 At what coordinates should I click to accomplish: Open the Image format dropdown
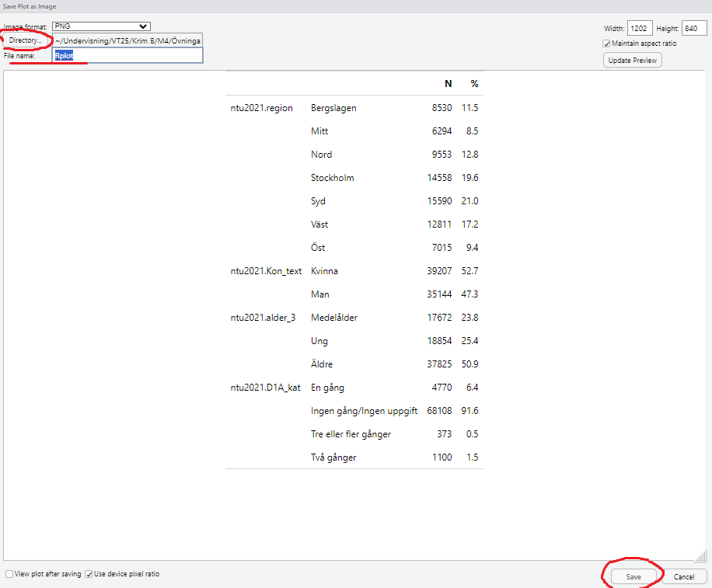point(101,26)
